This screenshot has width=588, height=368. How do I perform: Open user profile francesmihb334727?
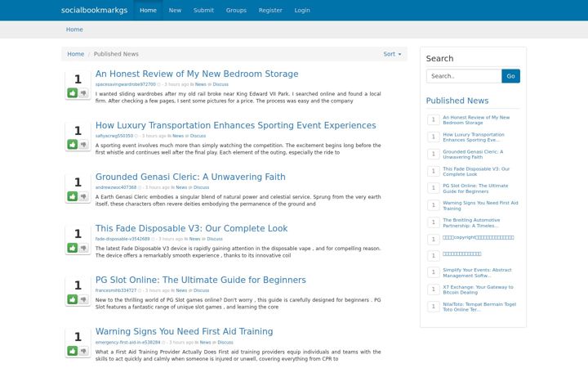click(x=116, y=290)
